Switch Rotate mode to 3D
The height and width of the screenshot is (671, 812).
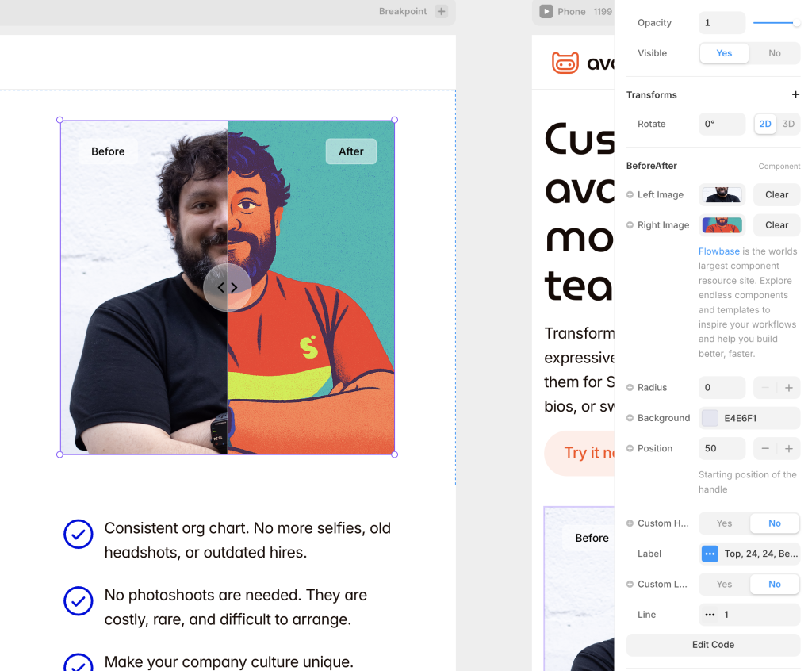click(x=789, y=124)
